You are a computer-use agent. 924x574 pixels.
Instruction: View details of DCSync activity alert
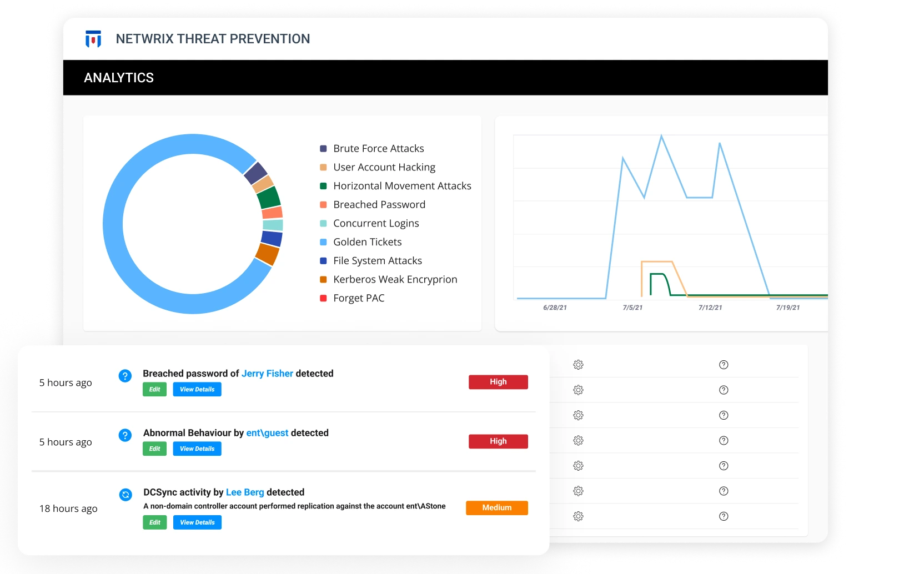(197, 522)
